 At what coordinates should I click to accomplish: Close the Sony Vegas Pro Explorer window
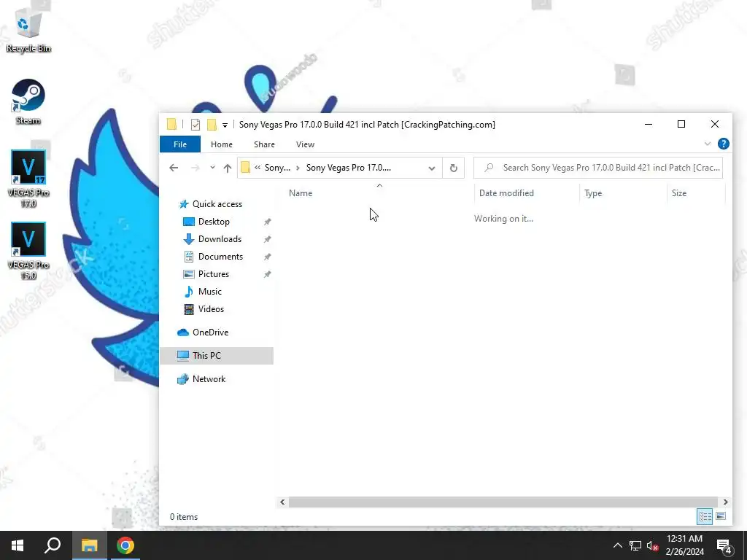coord(715,124)
